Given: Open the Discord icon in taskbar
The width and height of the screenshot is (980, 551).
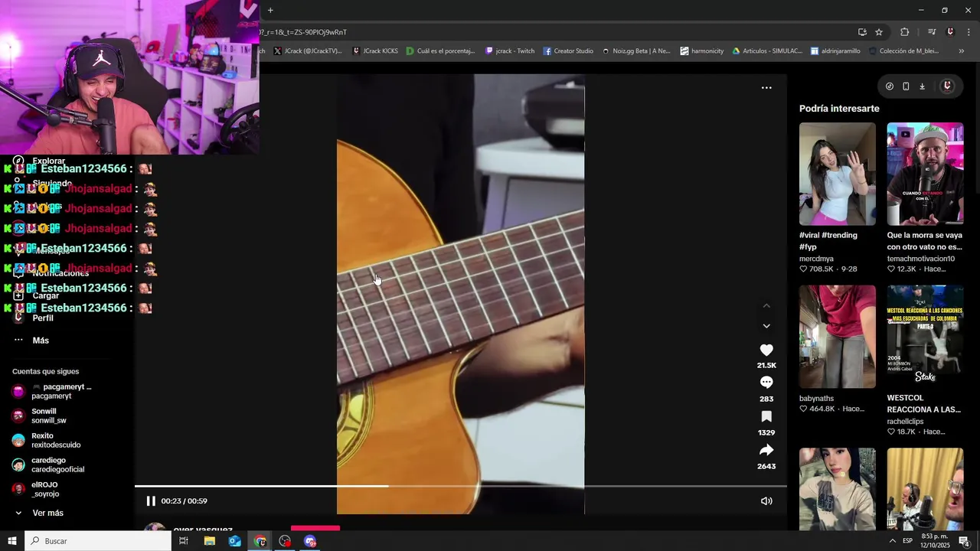Looking at the screenshot, I should 310,541.
